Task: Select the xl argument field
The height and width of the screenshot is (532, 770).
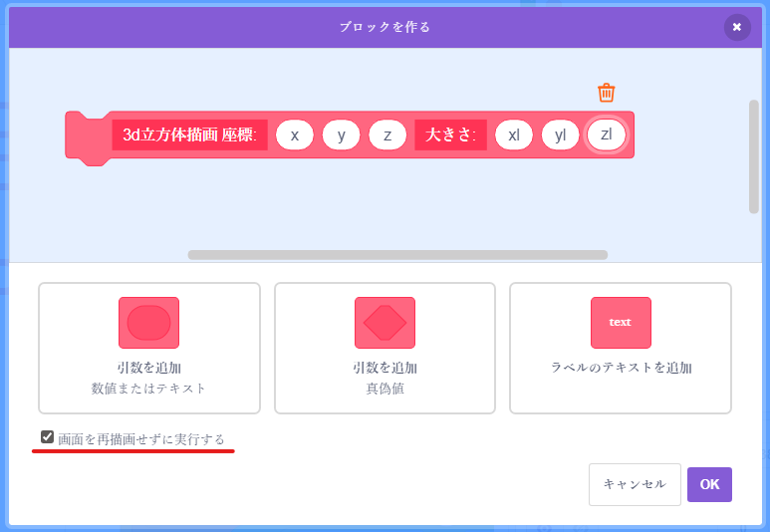Action: coord(514,134)
